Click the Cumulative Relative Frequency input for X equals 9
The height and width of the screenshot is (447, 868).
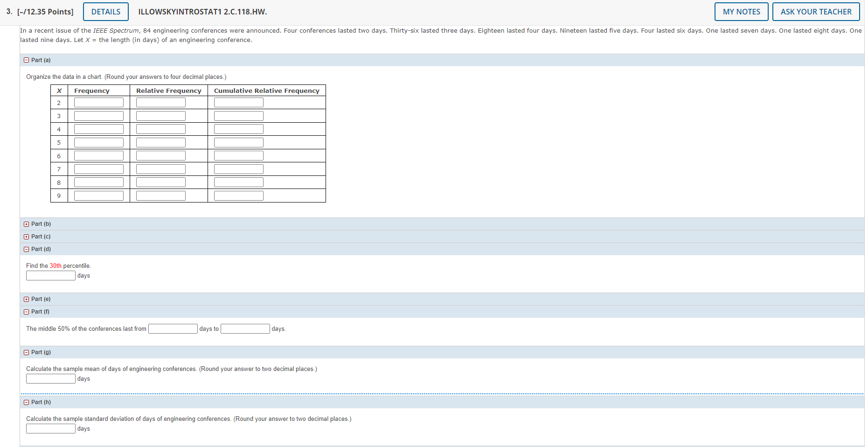[x=238, y=195]
